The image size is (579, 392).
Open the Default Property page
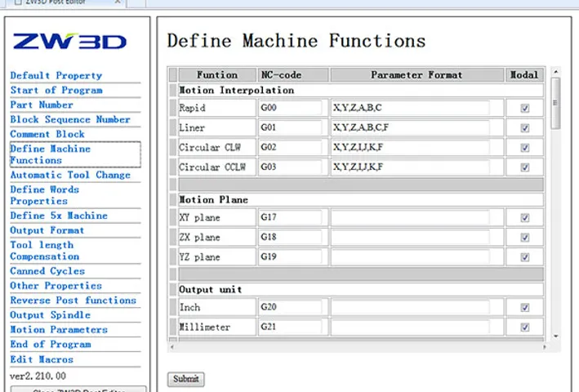point(56,75)
